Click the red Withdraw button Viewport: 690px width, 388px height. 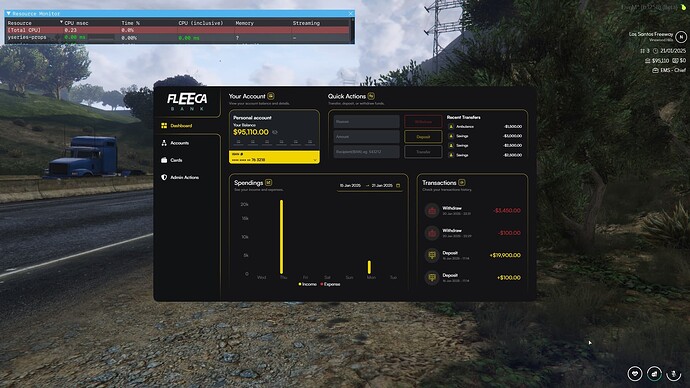(423, 121)
